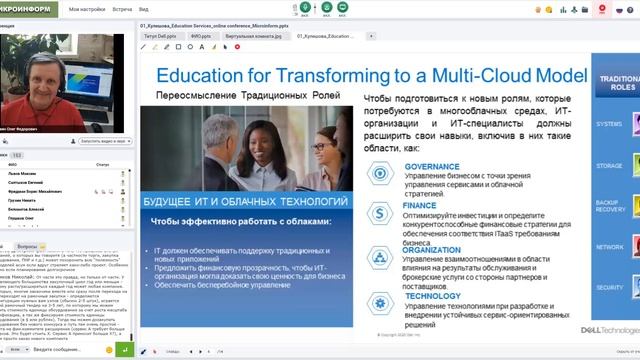Click the yellow smiley icon in header
Viewport: 640px width, 360px height.
point(549,10)
